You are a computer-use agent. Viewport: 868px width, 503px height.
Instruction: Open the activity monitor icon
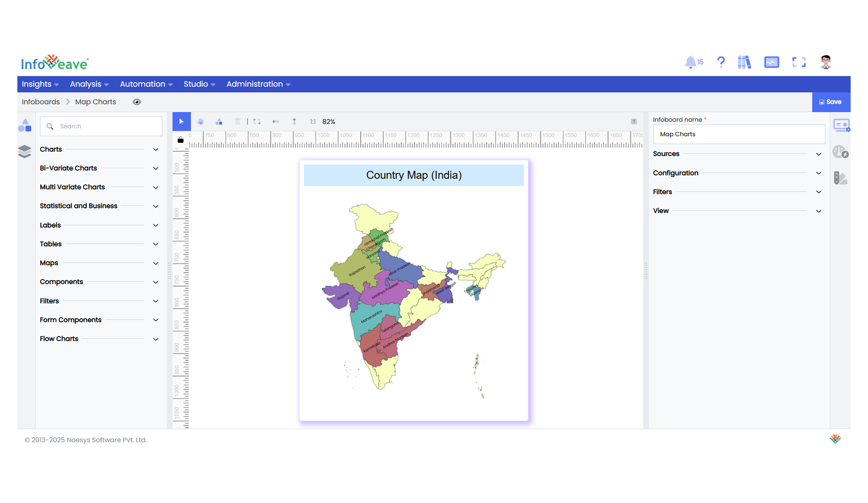click(x=772, y=62)
